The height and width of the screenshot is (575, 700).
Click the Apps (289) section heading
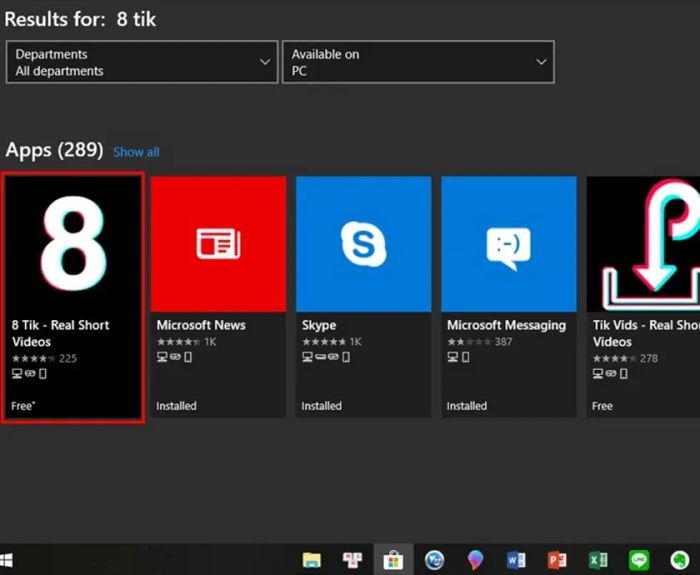[54, 150]
